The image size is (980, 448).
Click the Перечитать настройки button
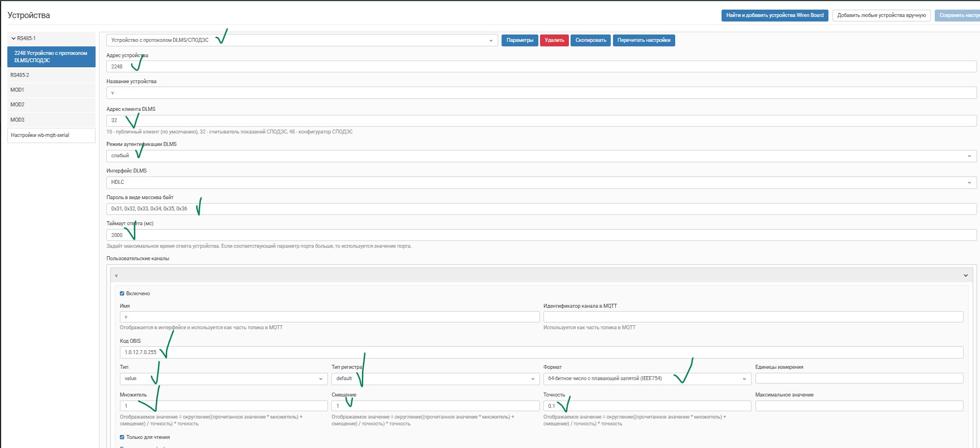[644, 40]
